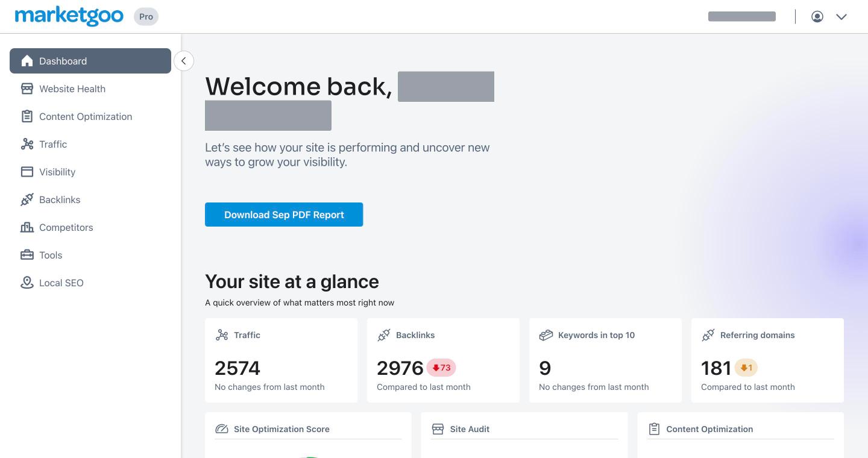Click the Referring domains card icon
The height and width of the screenshot is (458, 868).
(708, 335)
